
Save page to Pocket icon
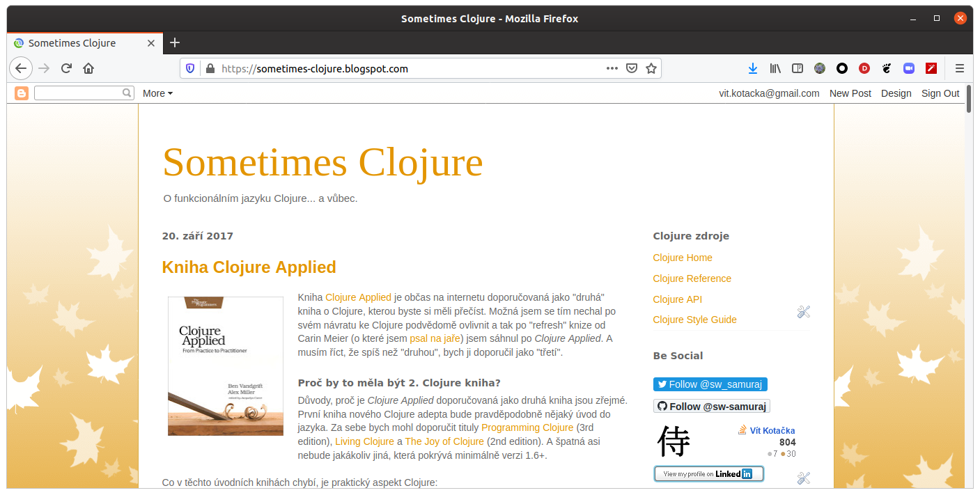pyautogui.click(x=632, y=68)
